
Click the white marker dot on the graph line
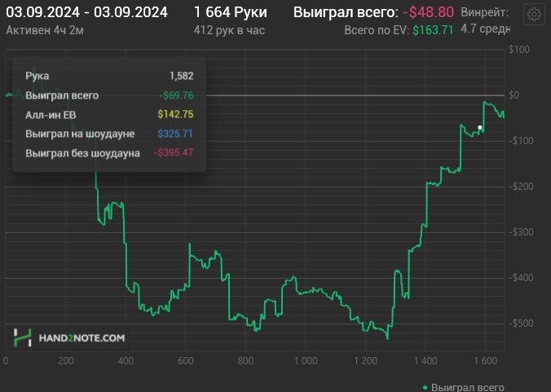tap(480, 127)
